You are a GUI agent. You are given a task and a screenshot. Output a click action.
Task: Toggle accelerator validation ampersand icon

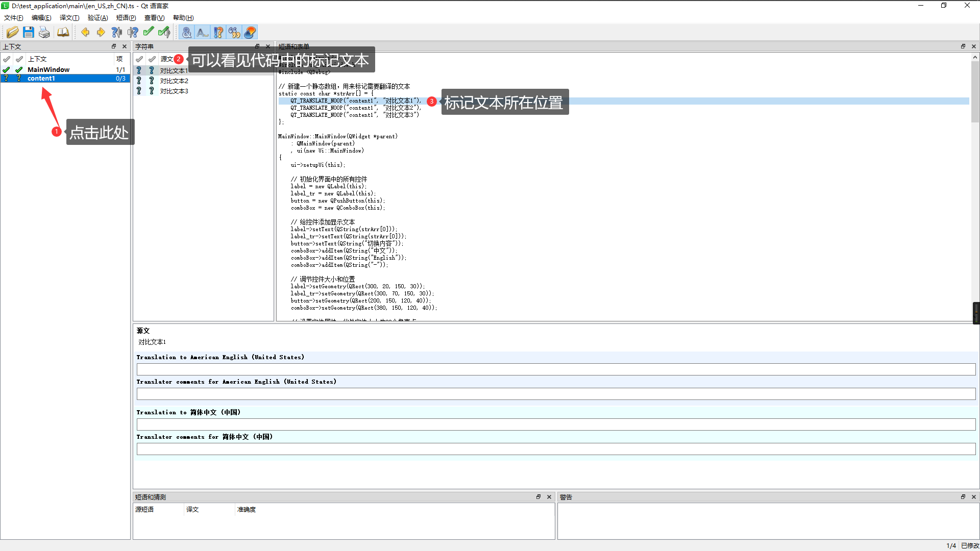coord(187,33)
